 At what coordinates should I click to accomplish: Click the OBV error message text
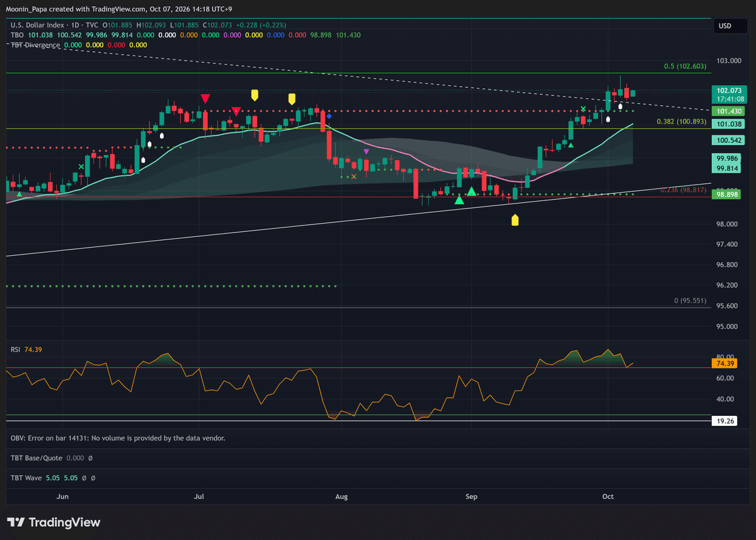point(118,438)
